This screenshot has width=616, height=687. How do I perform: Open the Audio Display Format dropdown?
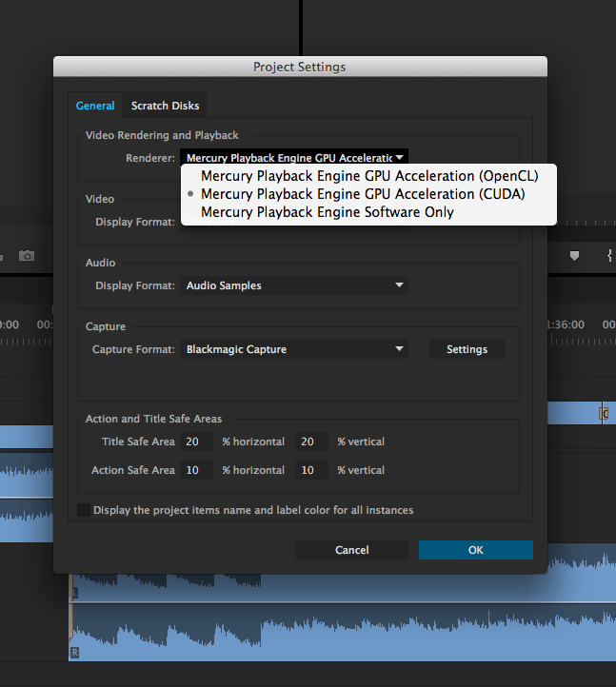(293, 285)
